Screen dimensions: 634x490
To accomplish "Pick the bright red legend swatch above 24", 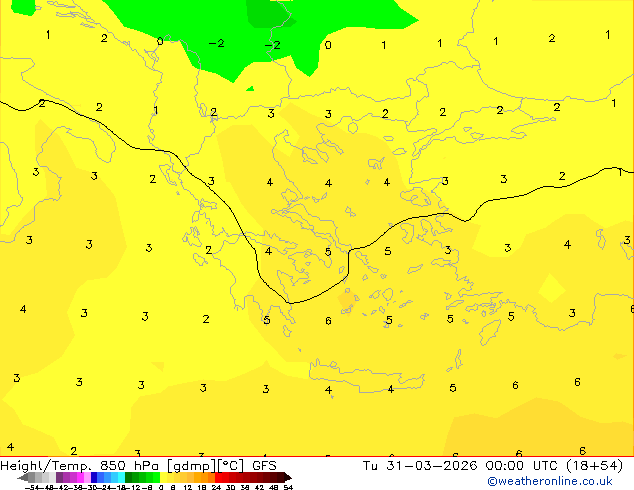I will point(218,477).
